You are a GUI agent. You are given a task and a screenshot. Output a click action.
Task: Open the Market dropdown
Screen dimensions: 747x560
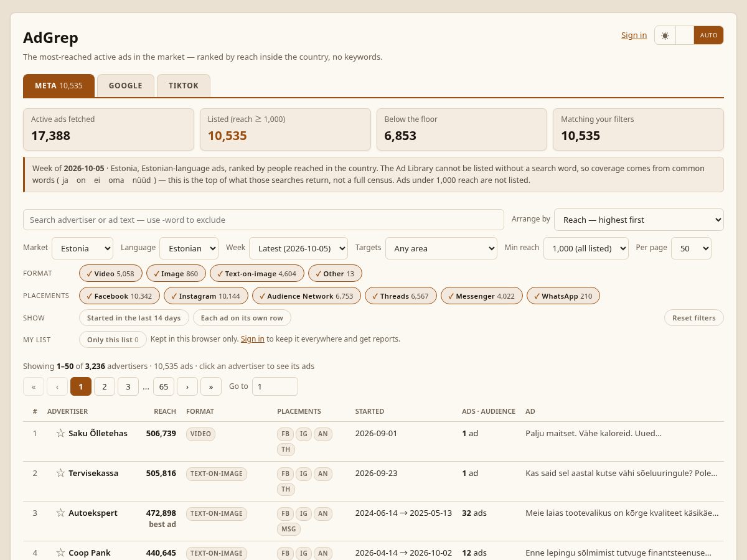point(82,248)
